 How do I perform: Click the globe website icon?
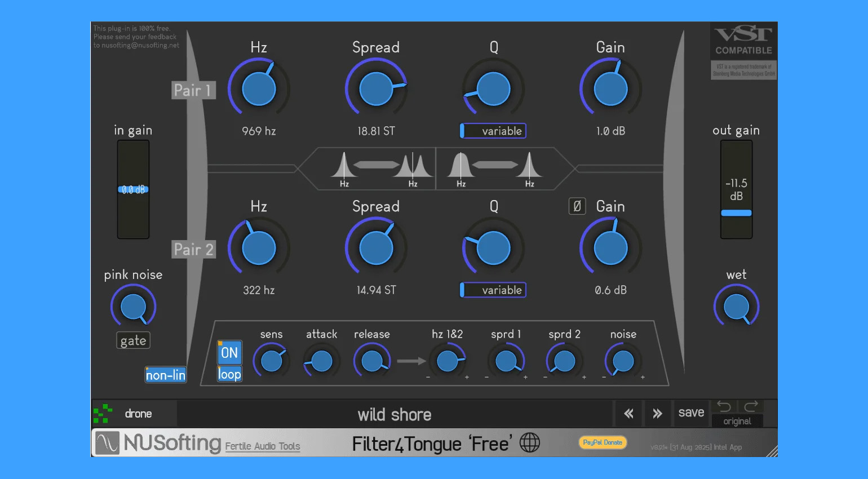pyautogui.click(x=529, y=443)
